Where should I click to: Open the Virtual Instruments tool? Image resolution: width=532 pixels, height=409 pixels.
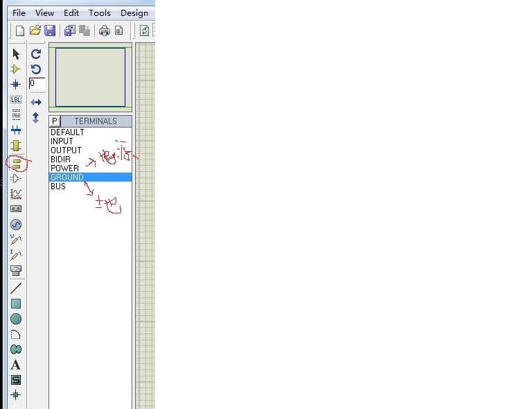[16, 270]
